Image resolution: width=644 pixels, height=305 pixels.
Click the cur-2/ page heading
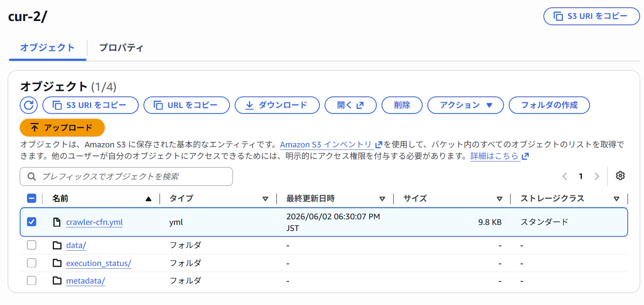[x=28, y=16]
